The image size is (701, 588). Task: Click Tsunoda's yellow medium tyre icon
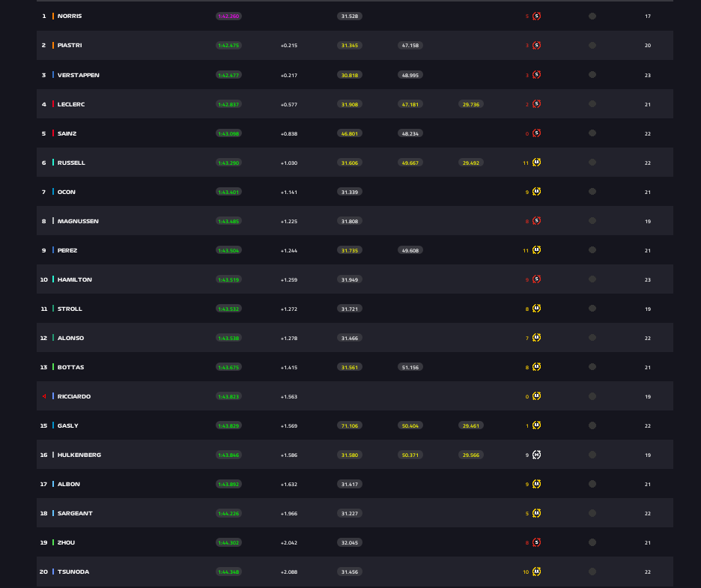click(536, 572)
